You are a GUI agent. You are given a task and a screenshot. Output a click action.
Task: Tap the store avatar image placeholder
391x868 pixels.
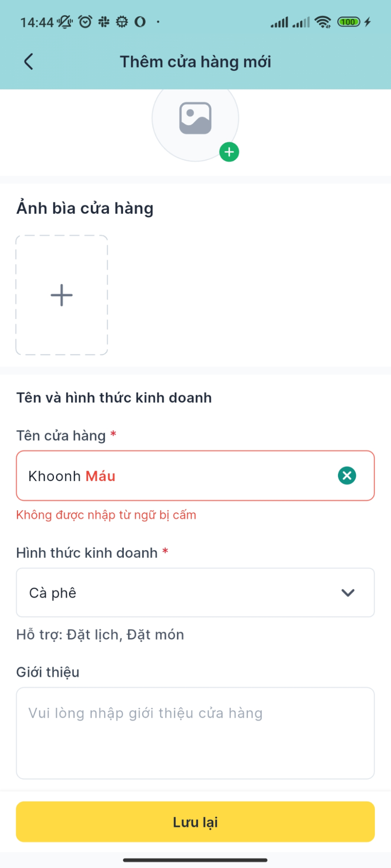pyautogui.click(x=195, y=118)
